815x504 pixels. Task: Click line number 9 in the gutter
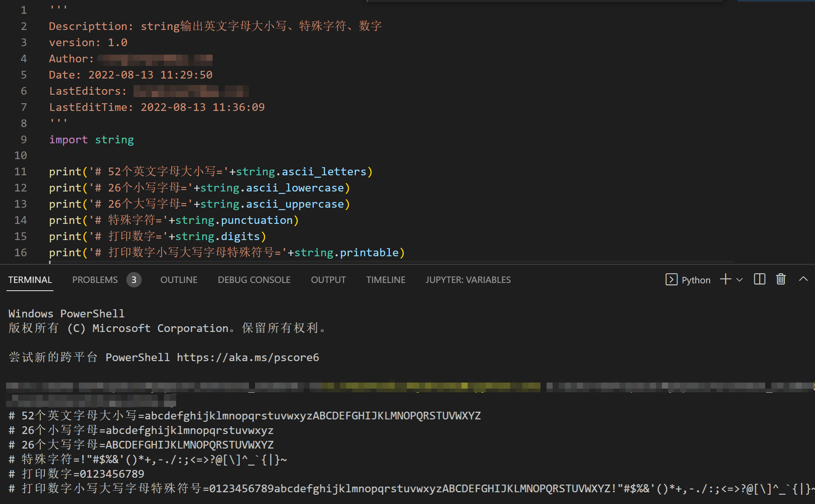24,140
